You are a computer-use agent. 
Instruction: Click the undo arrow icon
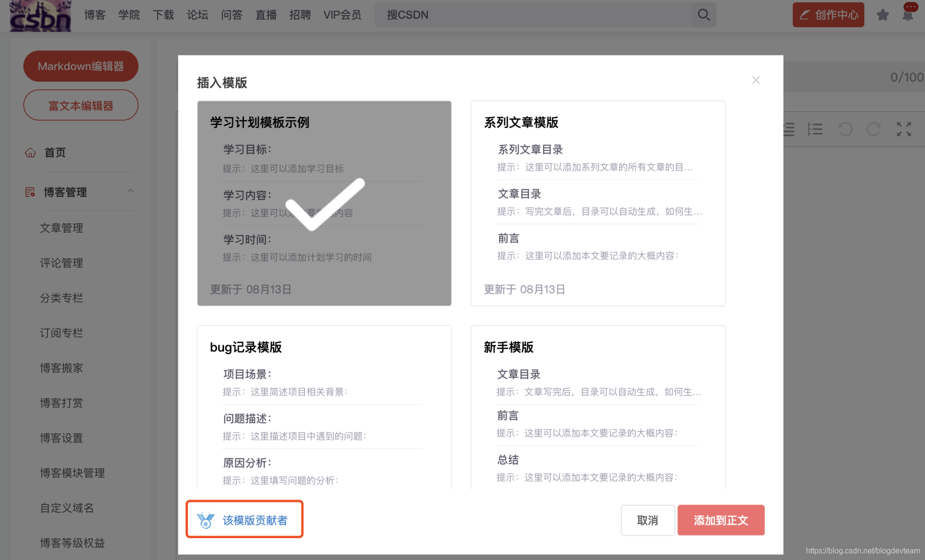[x=846, y=129]
